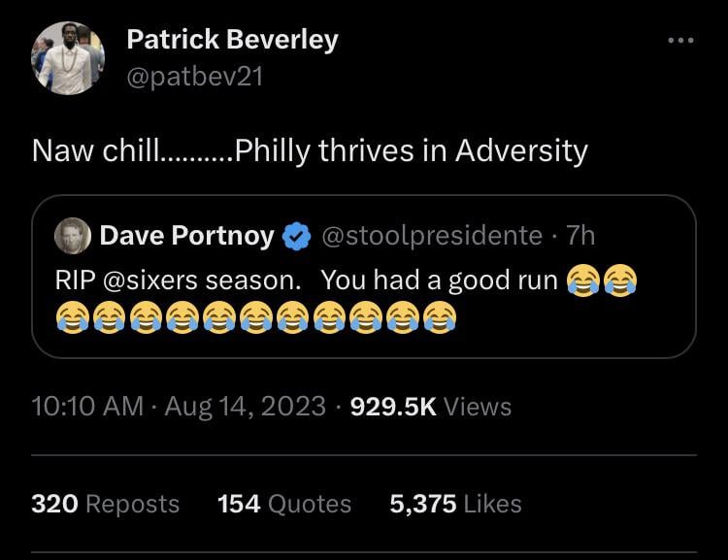Open the 154 Quotes list

(x=284, y=504)
